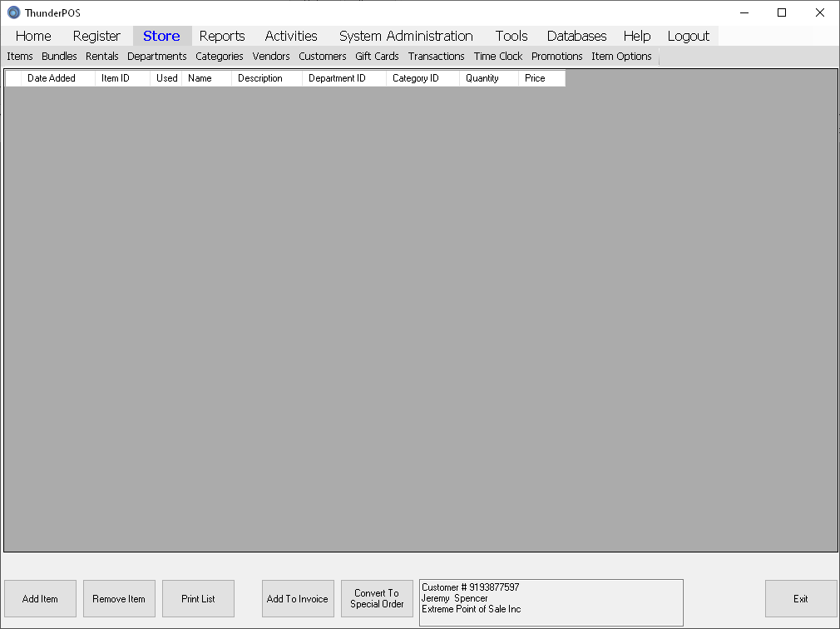Screen dimensions: 840x629
Task: Click Convert To Special Order button
Action: tap(377, 599)
